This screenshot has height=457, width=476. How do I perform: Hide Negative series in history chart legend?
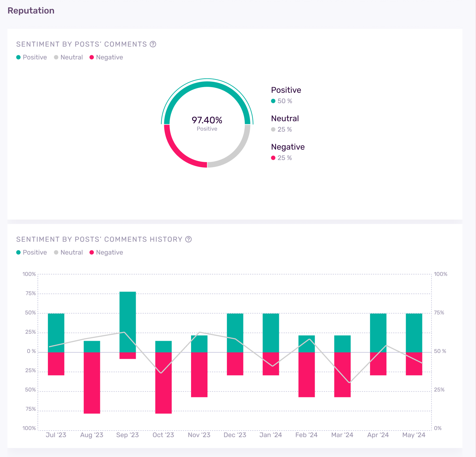[x=106, y=252]
